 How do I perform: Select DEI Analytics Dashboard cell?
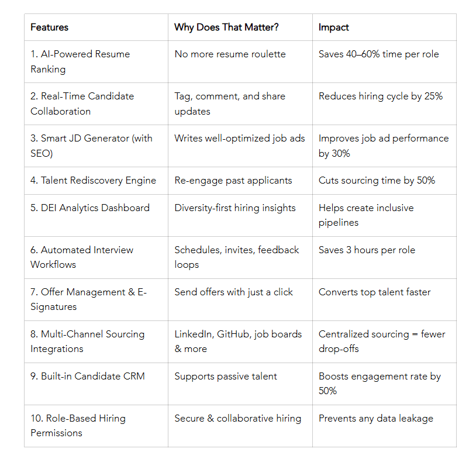pyautogui.click(x=96, y=216)
